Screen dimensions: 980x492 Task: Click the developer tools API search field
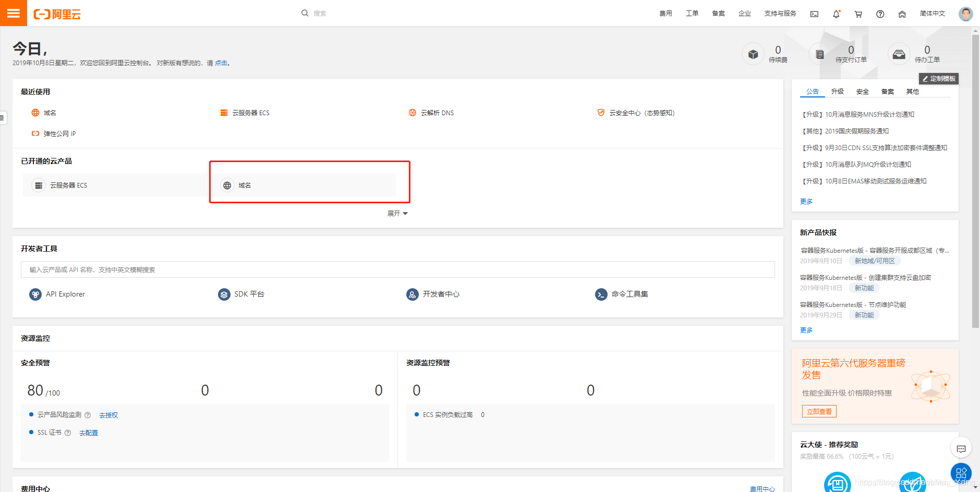tap(398, 269)
